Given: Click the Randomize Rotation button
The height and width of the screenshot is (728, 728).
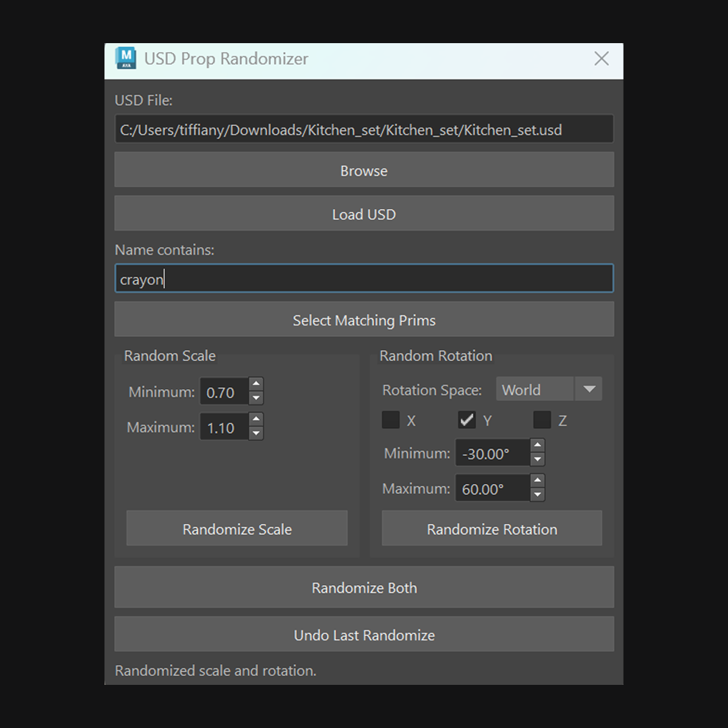Looking at the screenshot, I should [x=491, y=528].
